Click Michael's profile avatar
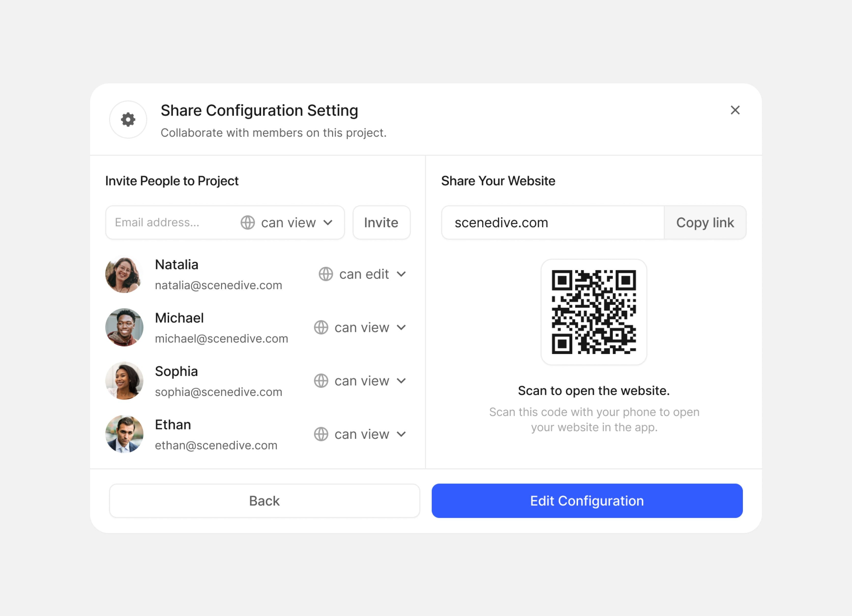 (124, 328)
